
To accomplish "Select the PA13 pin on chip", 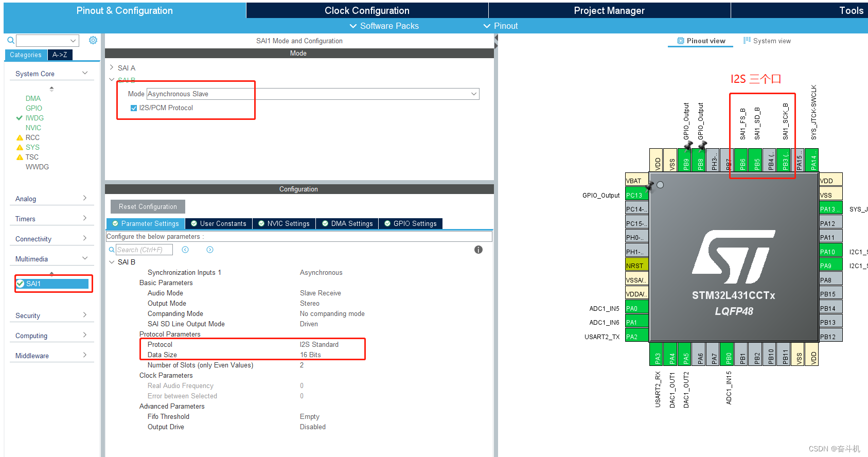I will click(x=830, y=209).
